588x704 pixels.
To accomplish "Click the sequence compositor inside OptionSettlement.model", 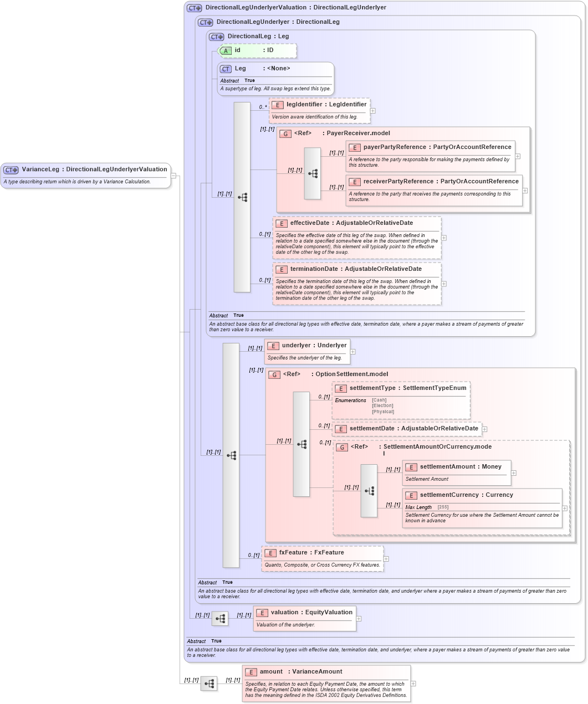I will point(301,444).
